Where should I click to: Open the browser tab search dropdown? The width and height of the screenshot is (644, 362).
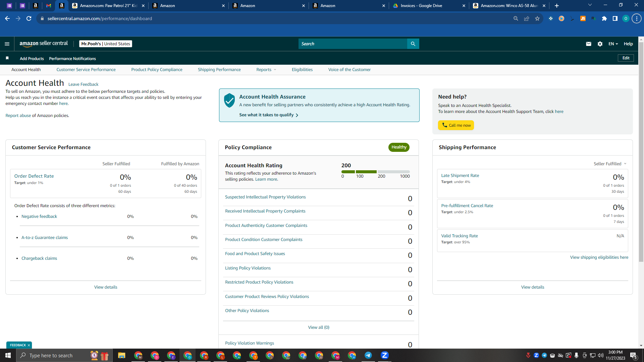click(590, 5)
